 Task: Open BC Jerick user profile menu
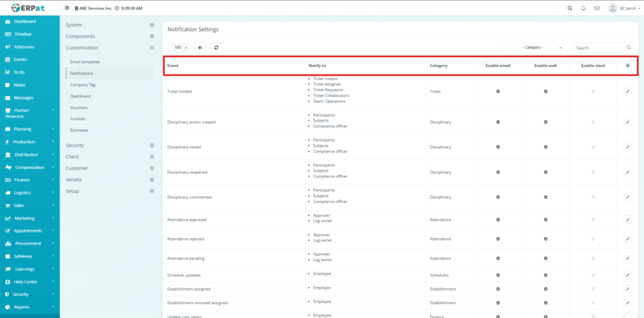624,8
